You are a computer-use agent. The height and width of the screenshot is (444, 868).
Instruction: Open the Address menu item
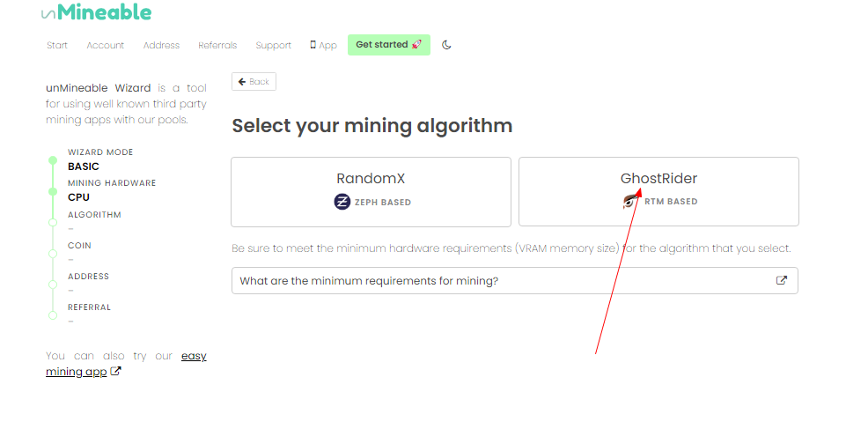click(x=161, y=45)
